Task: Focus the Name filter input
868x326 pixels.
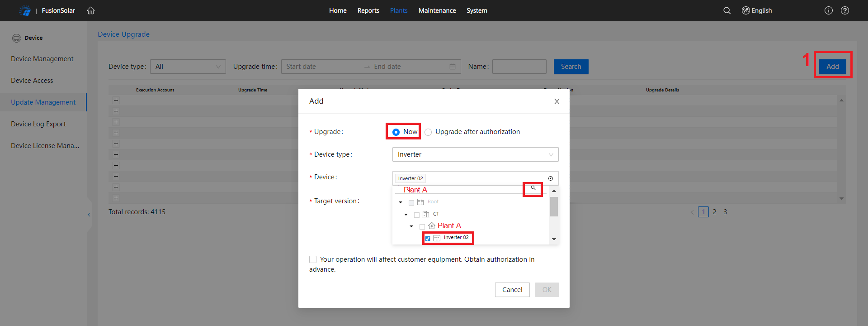Action: tap(519, 67)
